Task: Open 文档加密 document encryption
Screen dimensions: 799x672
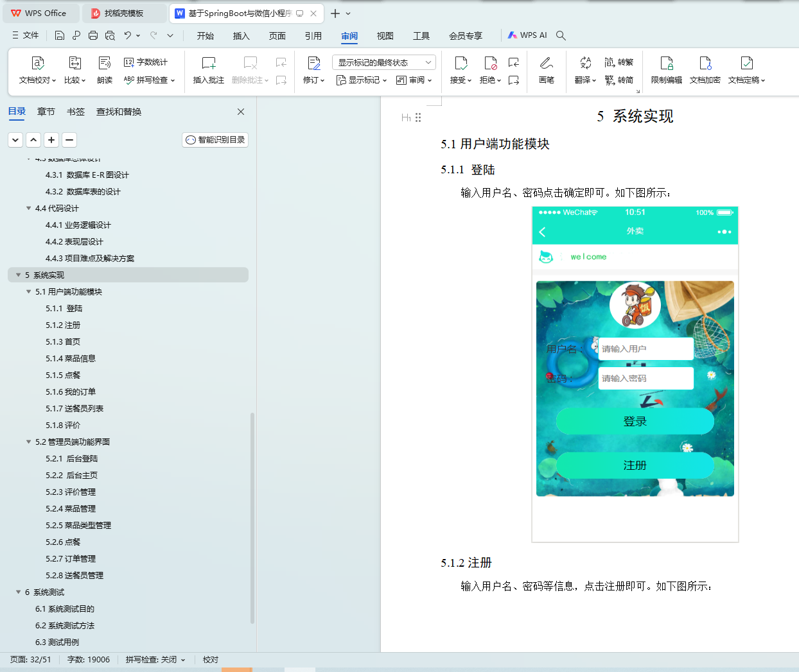Action: pos(705,71)
